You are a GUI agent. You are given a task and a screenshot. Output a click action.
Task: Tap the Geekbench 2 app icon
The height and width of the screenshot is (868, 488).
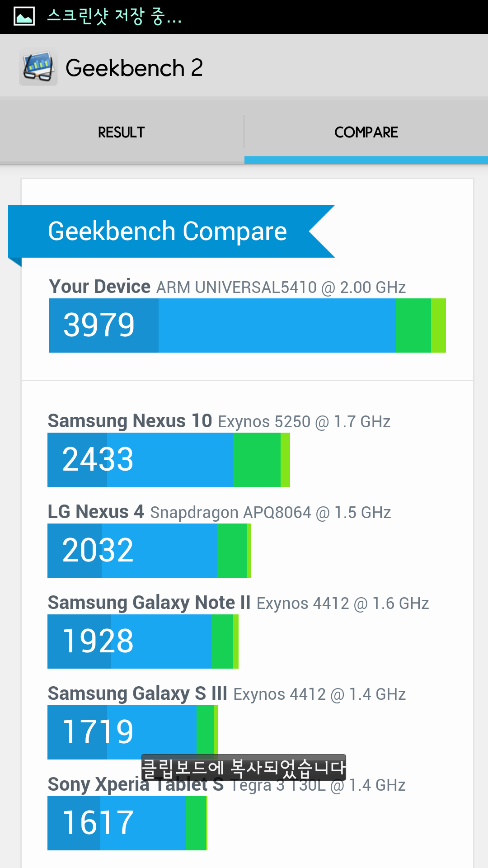pyautogui.click(x=38, y=67)
